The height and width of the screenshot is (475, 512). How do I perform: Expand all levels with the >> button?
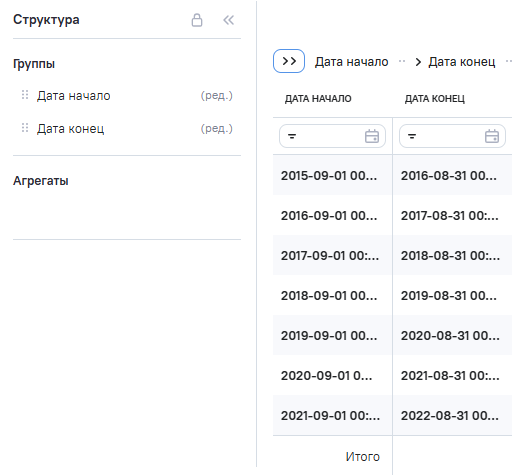click(289, 61)
